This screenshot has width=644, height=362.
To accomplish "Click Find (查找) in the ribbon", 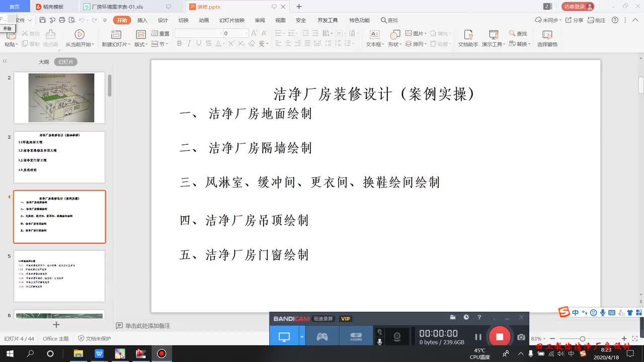I will (518, 34).
